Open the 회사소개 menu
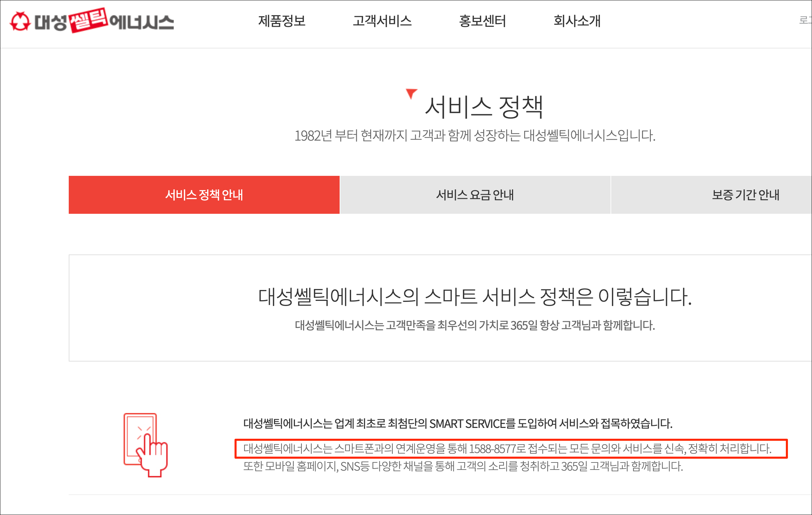Viewport: 812px width, 515px height. (x=577, y=21)
